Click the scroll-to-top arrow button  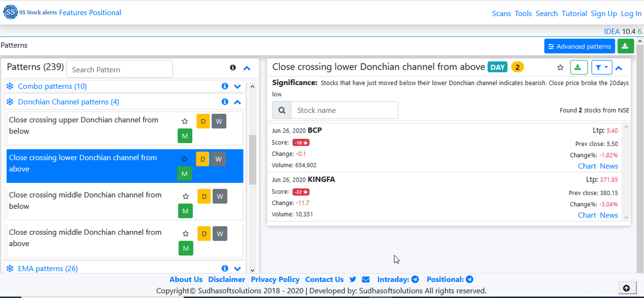coord(626,288)
